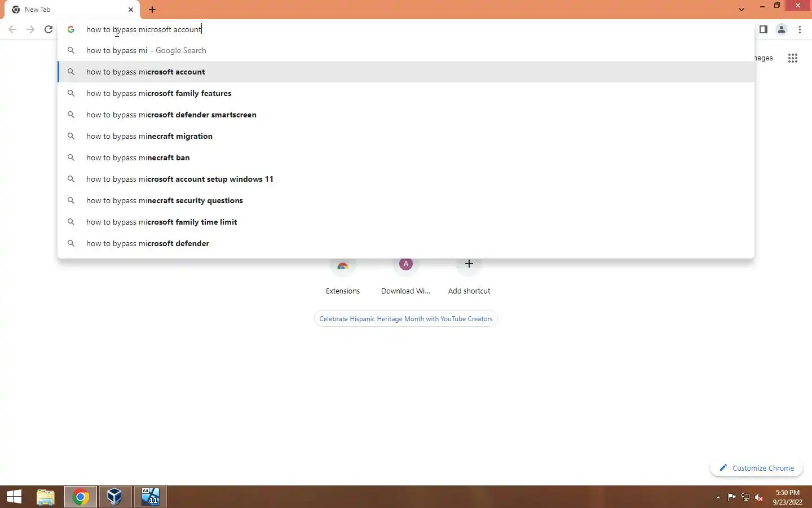Pick 'how to bypass microsoft family features'
This screenshot has width=812, height=508.
click(406, 93)
